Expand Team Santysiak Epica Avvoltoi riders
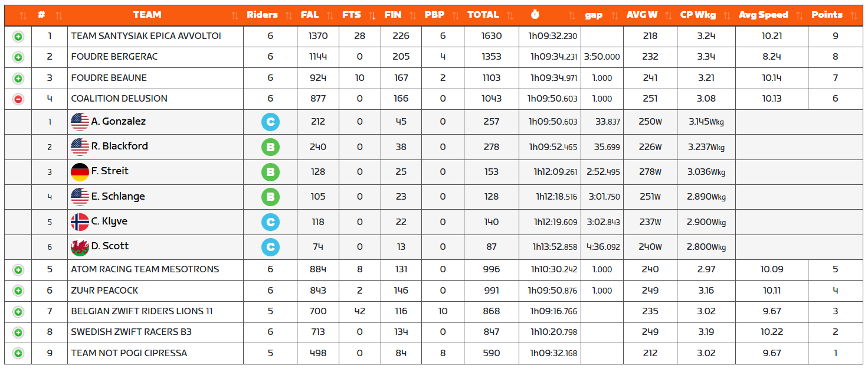Screen dimensions: 868x368 [18, 37]
